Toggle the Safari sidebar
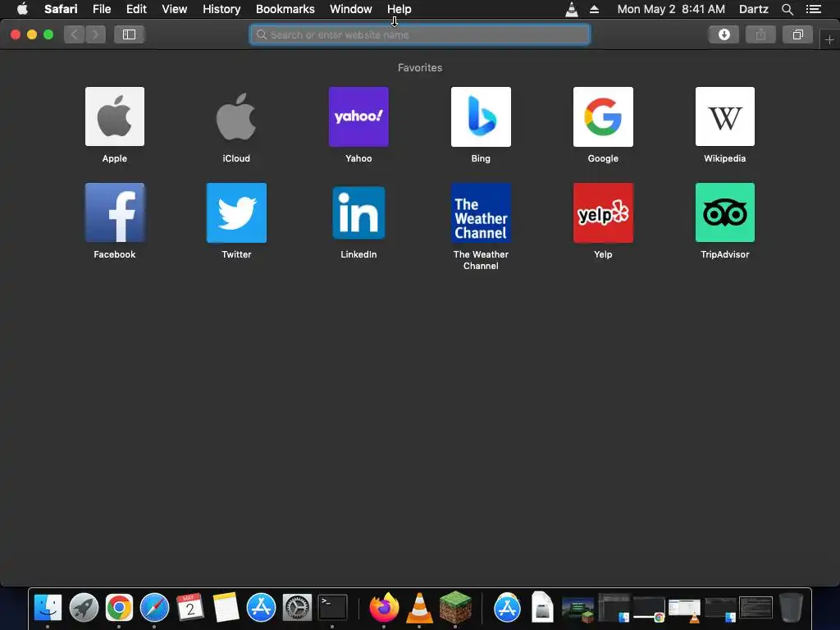This screenshot has height=630, width=840. coord(129,34)
